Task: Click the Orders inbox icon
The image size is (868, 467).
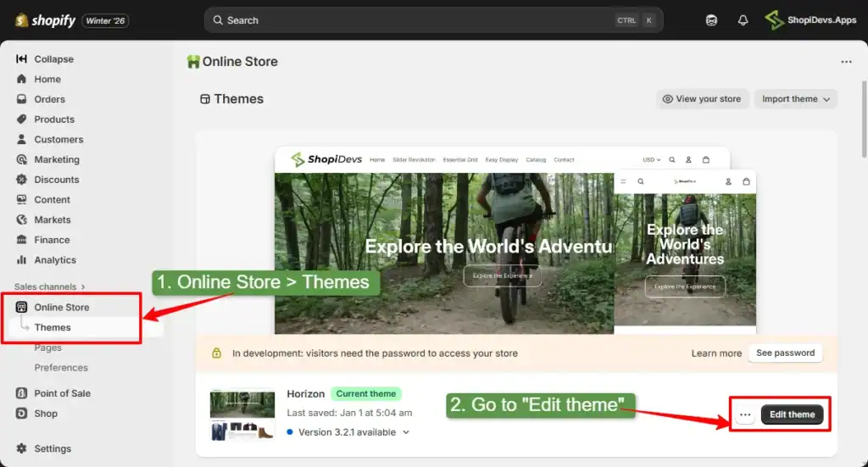Action: click(x=21, y=100)
